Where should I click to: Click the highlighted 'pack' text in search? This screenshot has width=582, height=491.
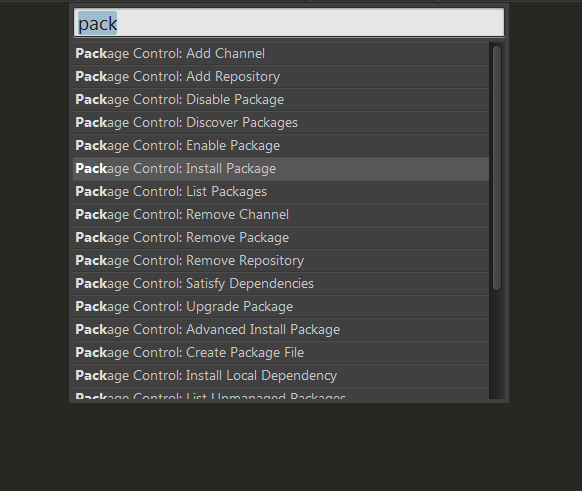(x=97, y=23)
